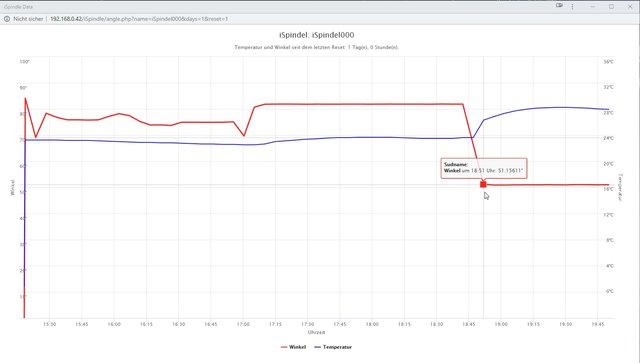Click the chart title 'iSpindel: iSpindel000'
Image resolution: width=640 pixels, height=363 pixels.
click(x=316, y=35)
